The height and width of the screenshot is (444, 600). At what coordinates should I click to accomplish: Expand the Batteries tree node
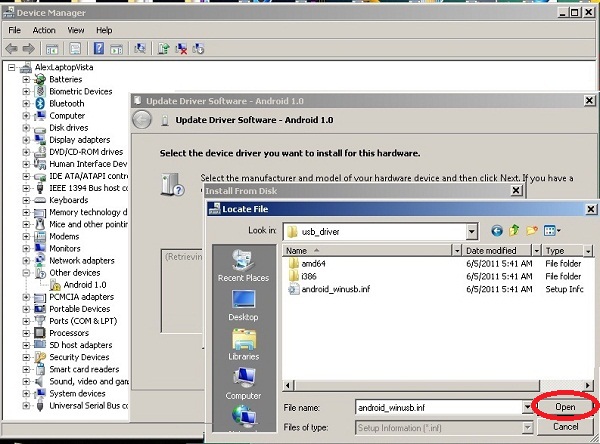[x=26, y=80]
